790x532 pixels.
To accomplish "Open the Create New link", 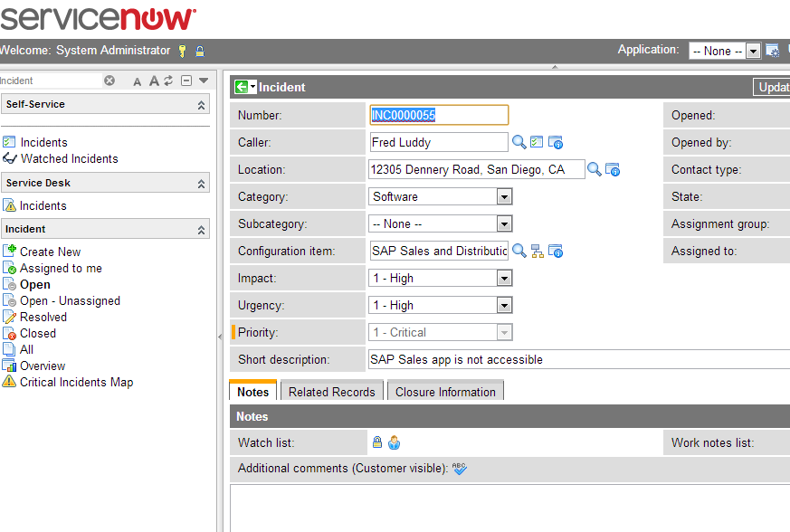I will [x=50, y=252].
